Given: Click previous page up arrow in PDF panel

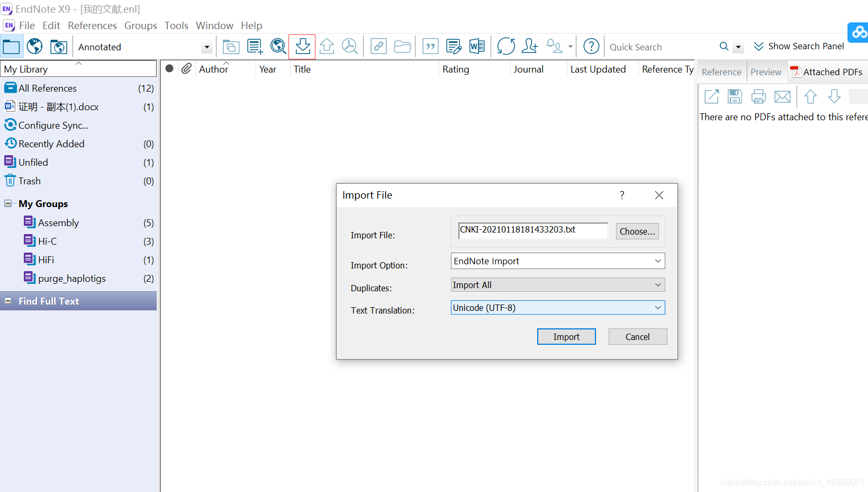Looking at the screenshot, I should pos(810,96).
